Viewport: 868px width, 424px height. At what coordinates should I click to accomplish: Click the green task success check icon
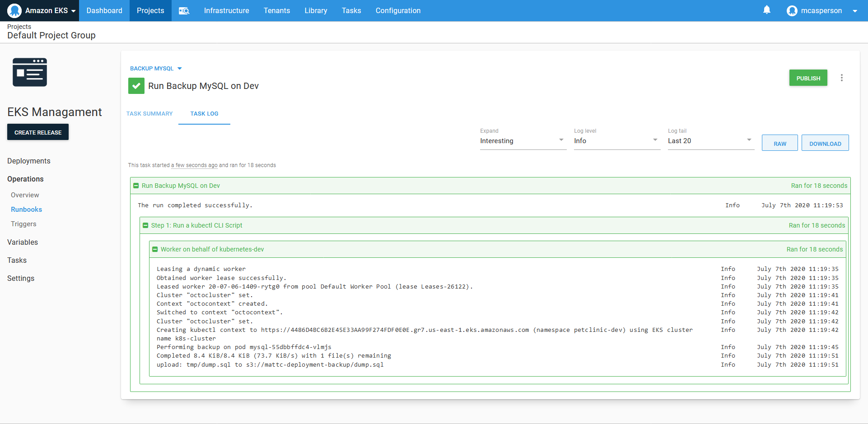click(136, 85)
